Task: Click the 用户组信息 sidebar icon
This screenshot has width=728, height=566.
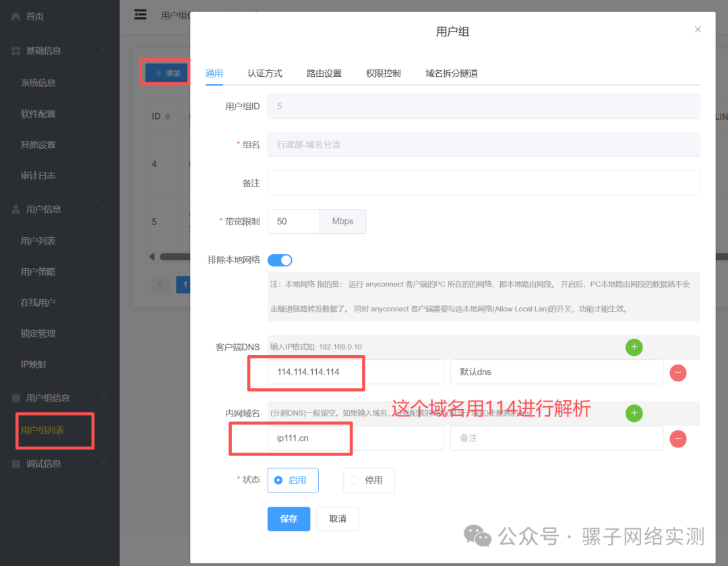Action: (x=15, y=398)
